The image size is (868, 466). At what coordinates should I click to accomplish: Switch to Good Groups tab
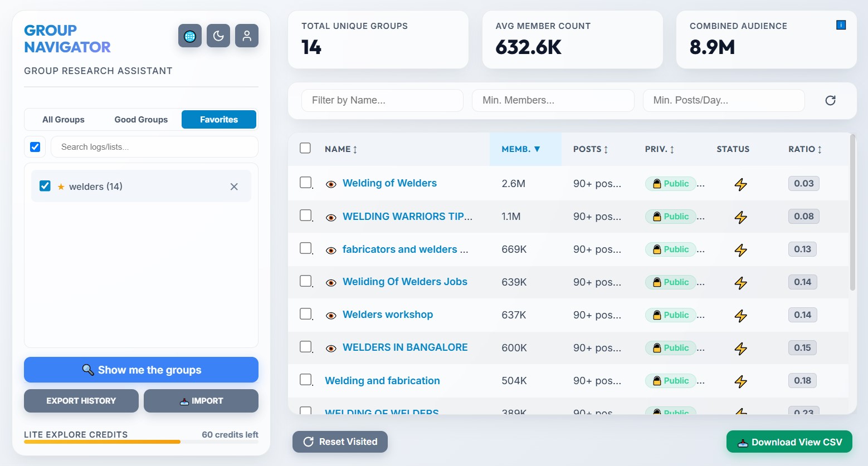141,120
